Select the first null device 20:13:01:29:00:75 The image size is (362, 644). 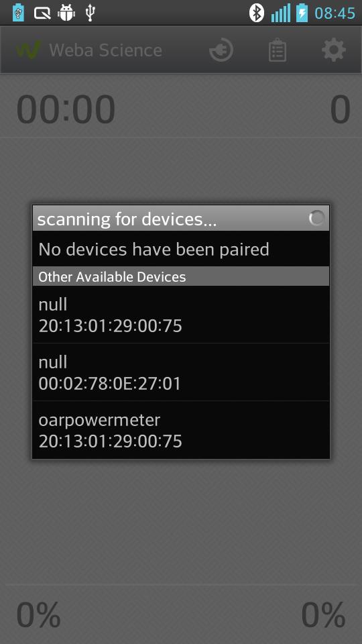point(181,315)
